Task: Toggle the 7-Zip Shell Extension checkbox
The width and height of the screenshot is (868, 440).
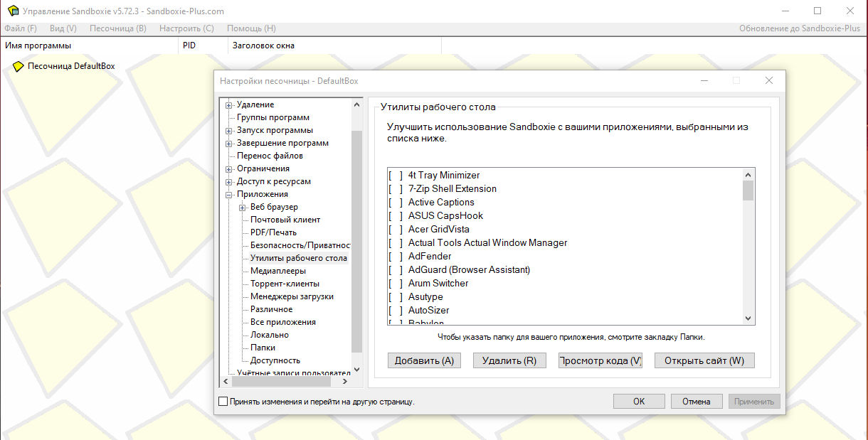Action: coord(396,189)
